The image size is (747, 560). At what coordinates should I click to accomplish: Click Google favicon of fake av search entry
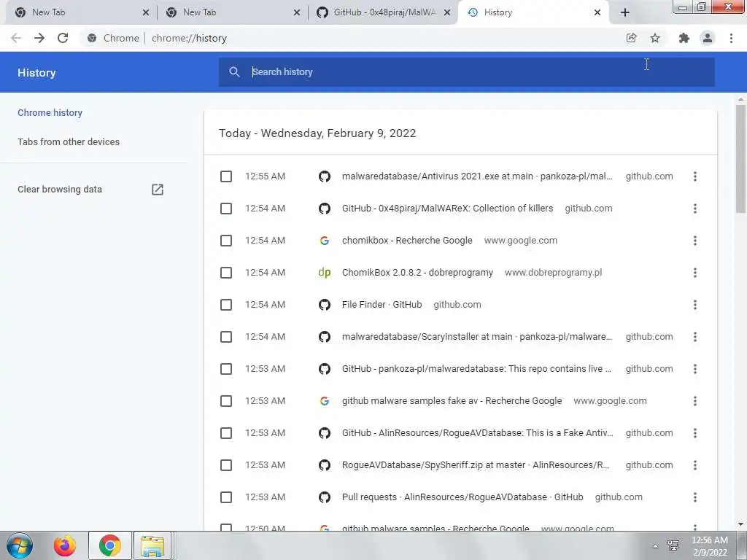click(x=325, y=401)
